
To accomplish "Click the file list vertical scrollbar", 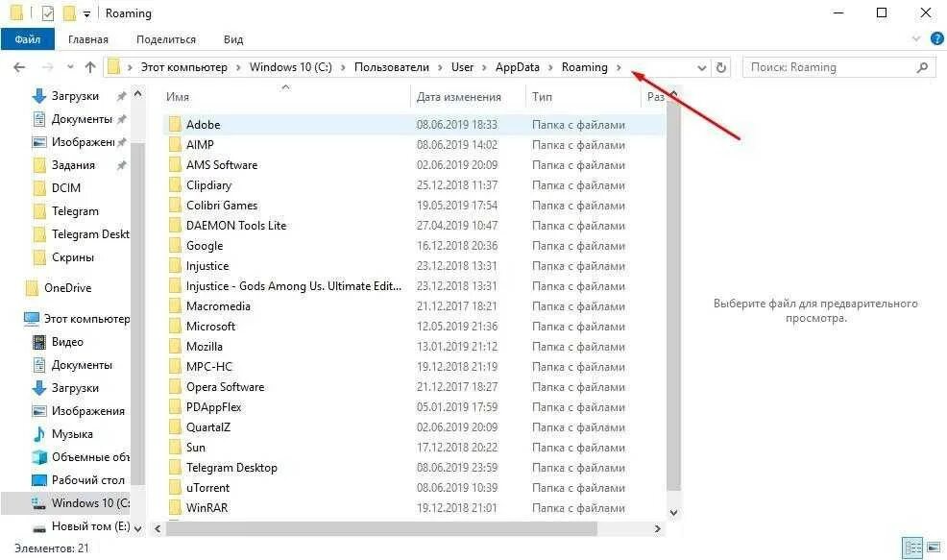I will click(673, 296).
